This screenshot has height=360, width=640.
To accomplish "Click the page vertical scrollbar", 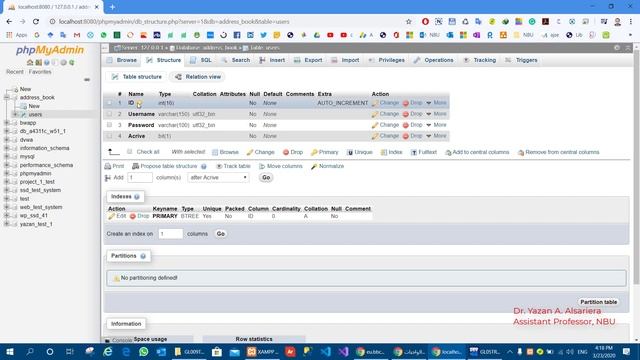I will [636, 167].
